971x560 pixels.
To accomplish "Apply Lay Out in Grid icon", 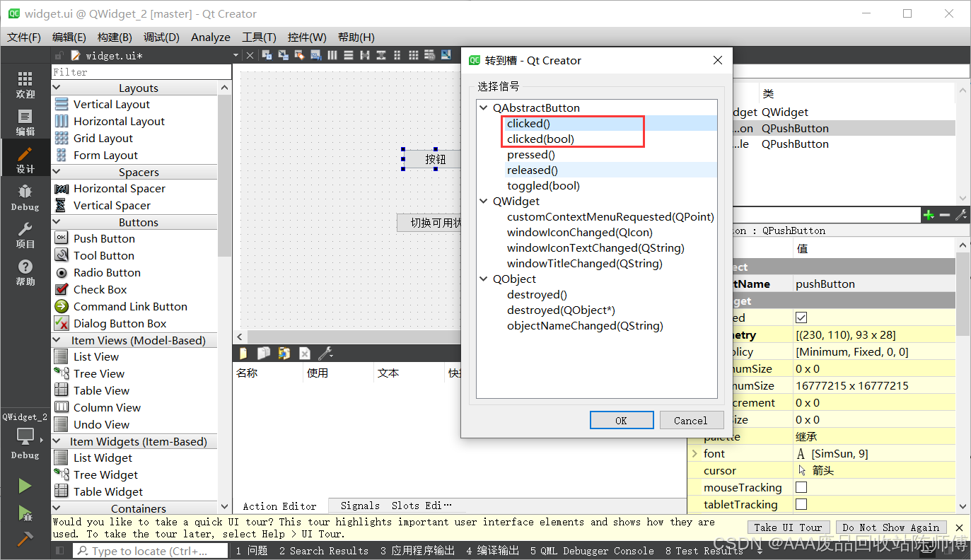I will pos(413,55).
